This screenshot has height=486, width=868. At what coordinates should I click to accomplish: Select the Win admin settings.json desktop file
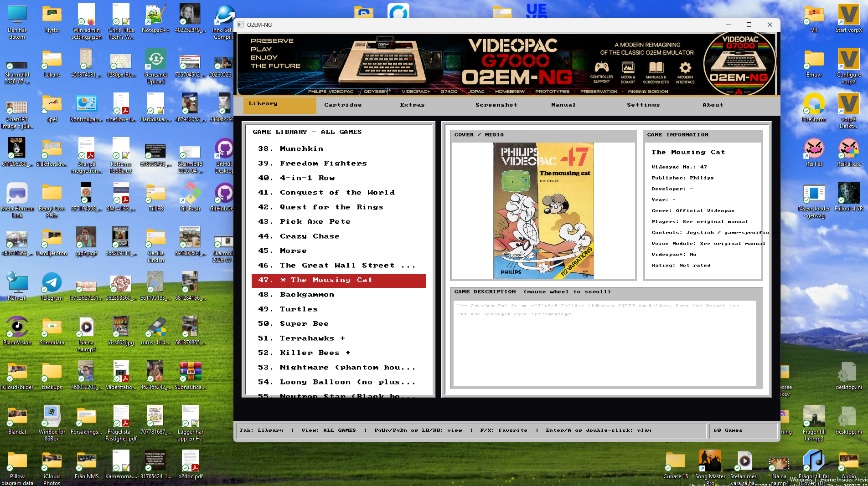point(86,22)
